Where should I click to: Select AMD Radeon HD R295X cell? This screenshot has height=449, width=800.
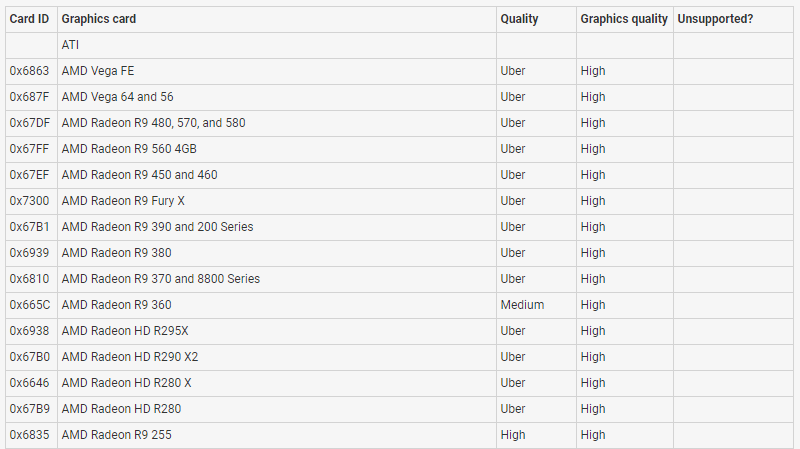tap(125, 331)
